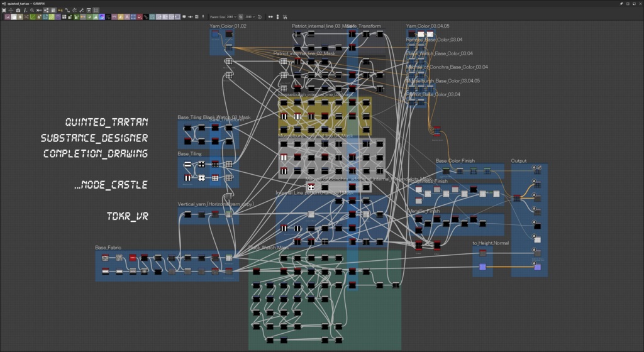
Task: Click the Black_Watch_Mask frame title
Action: pyautogui.click(x=269, y=248)
